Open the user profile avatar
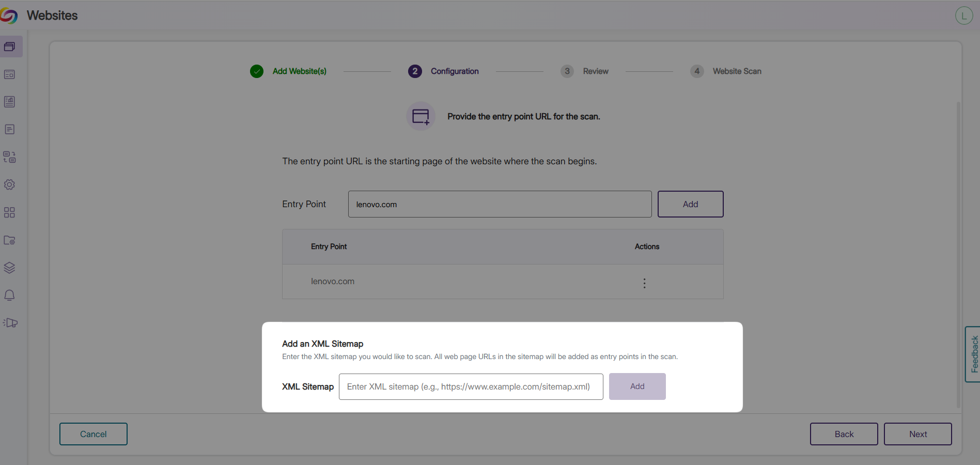The height and width of the screenshot is (465, 980). click(963, 15)
